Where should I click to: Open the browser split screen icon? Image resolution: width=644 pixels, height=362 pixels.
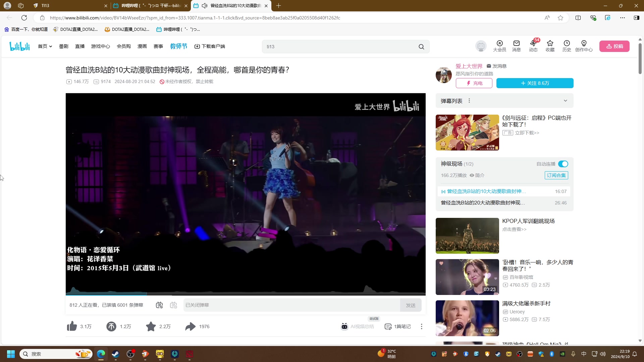(578, 18)
